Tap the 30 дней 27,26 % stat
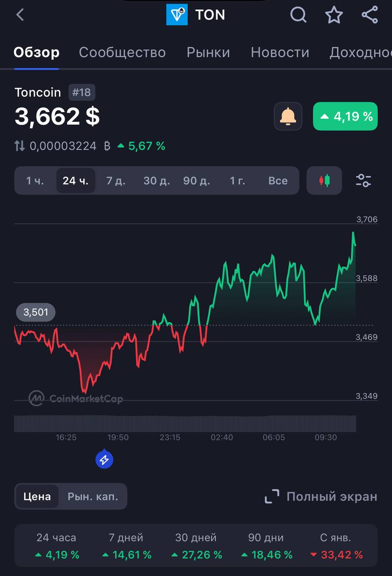Screen dimensions: 392x576 pyautogui.click(x=196, y=546)
